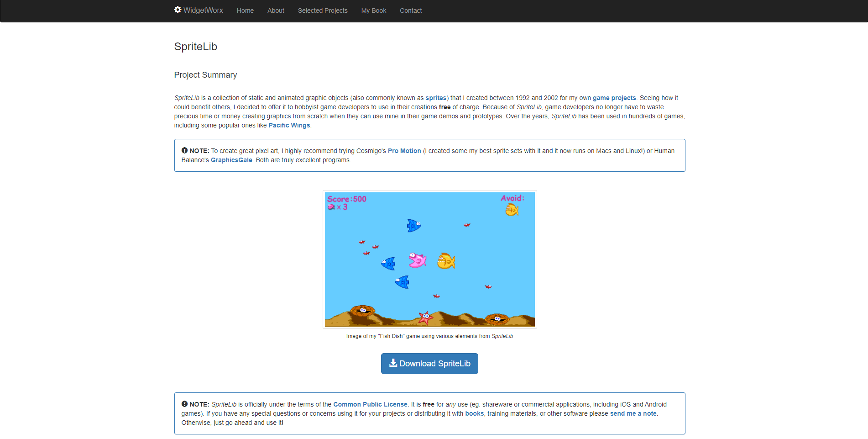This screenshot has width=868, height=439.
Task: Click the WidgetWorx gear logo icon
Action: point(178,10)
